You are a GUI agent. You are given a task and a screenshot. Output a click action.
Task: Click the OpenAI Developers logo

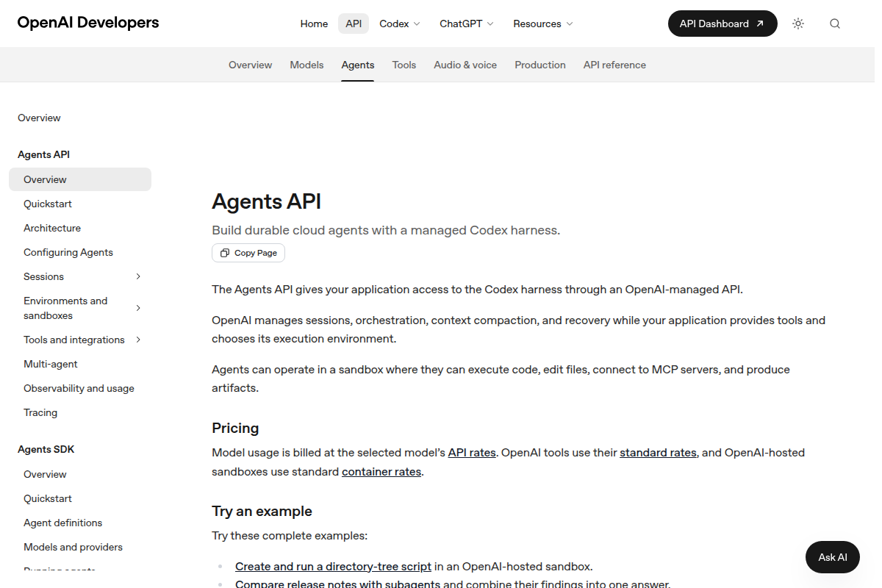(88, 23)
